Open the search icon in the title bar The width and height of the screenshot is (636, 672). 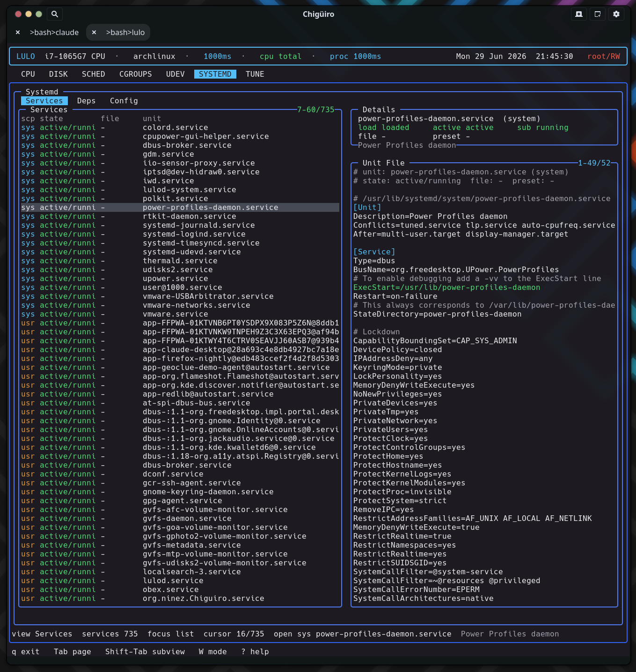55,14
